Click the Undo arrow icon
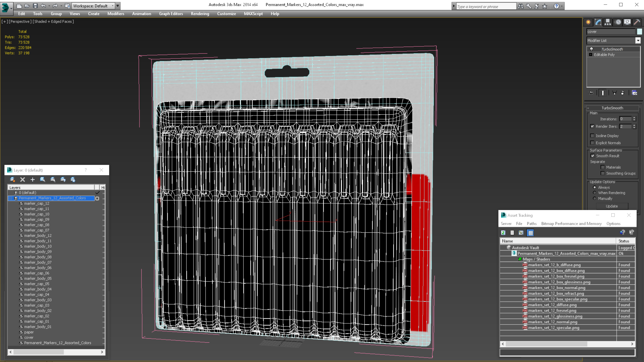 [43, 6]
